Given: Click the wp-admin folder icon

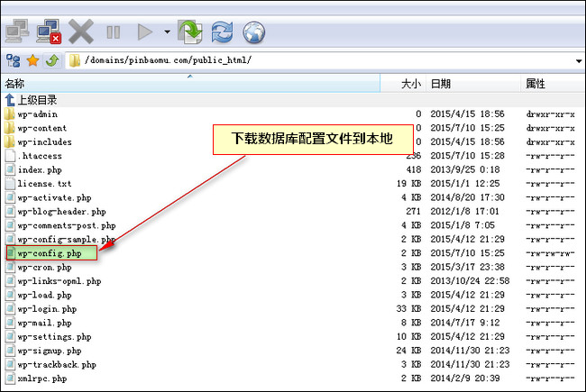Looking at the screenshot, I should pos(10,114).
